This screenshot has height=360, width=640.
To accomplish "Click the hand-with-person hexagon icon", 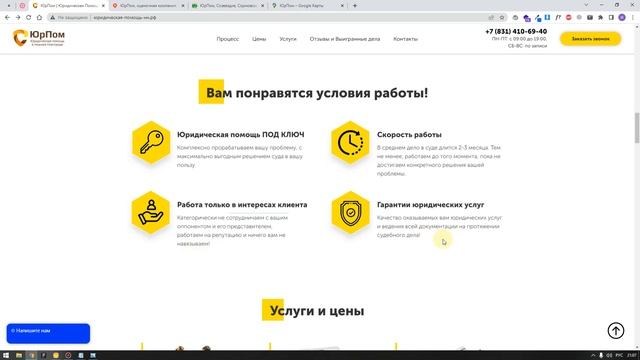I will point(151,212).
